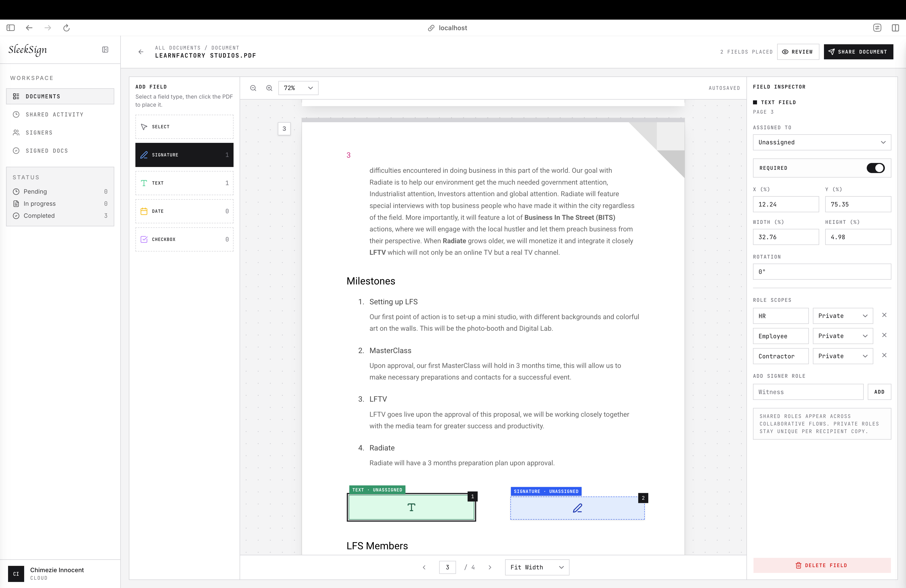This screenshot has width=906, height=588.
Task: Toggle the browser sidebar icon
Action: pyautogui.click(x=11, y=28)
